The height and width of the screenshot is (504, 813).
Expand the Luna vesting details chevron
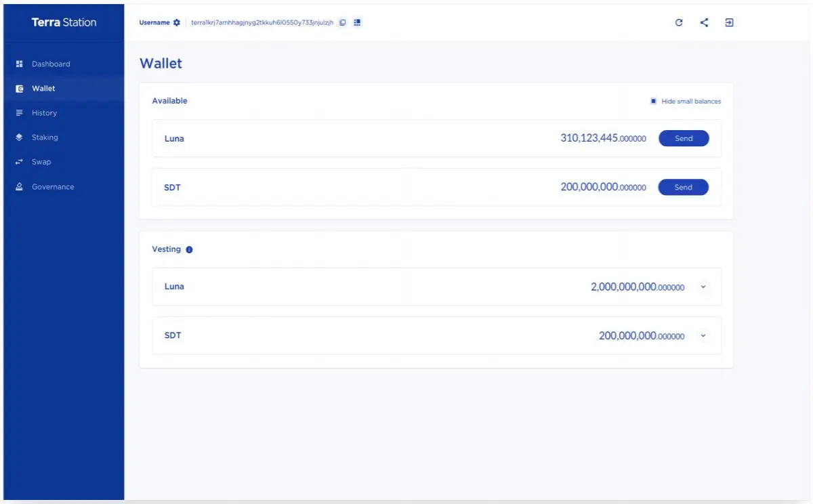click(x=703, y=287)
